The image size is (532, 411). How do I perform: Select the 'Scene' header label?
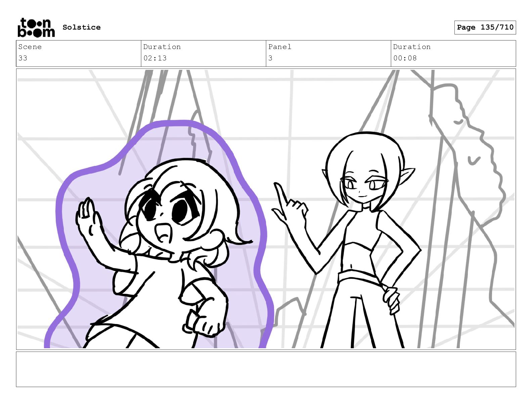click(30, 47)
